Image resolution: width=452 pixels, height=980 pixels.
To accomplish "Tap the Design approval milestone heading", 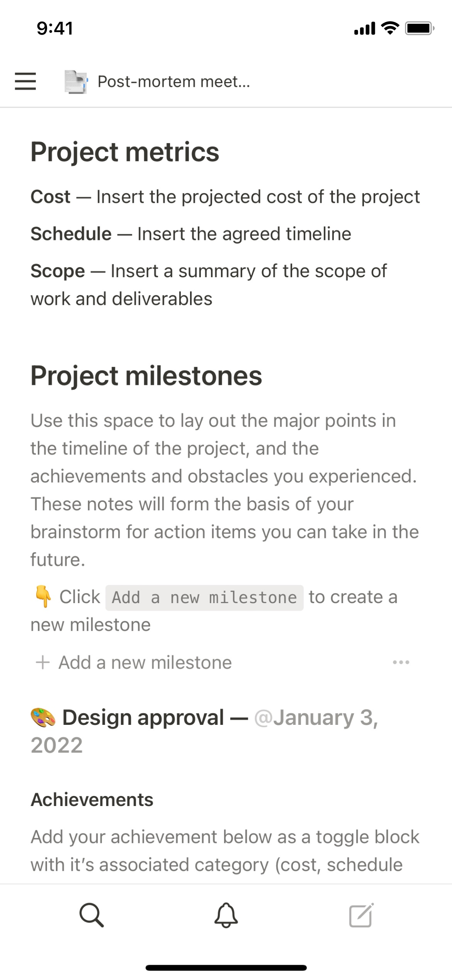I will click(x=143, y=718).
